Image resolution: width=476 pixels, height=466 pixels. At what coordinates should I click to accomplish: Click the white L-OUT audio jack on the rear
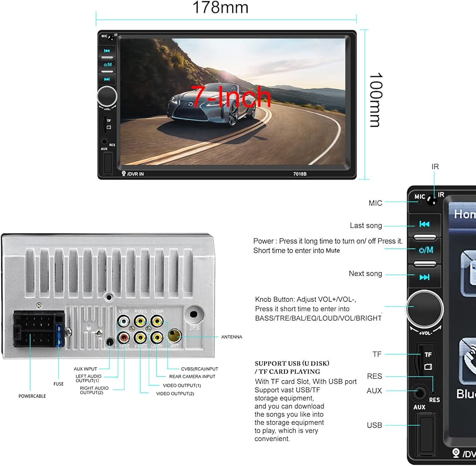(124, 321)
